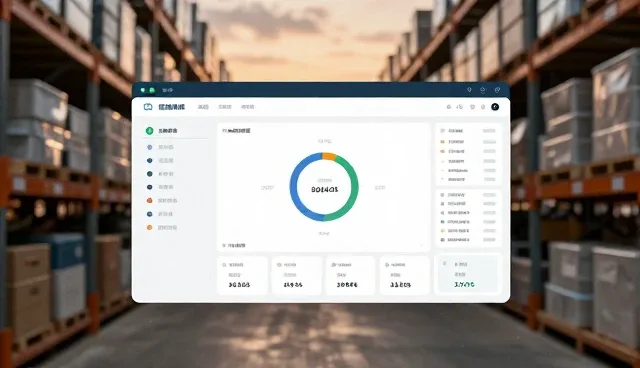Image resolution: width=640 pixels, height=368 pixels.
Task: Open the tinted summary card with green value
Action: [468, 274]
